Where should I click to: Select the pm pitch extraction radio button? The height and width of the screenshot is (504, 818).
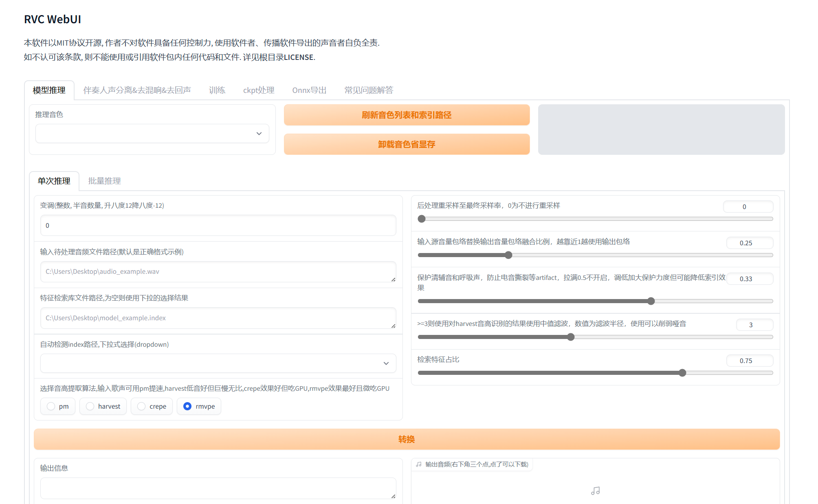pos(51,406)
